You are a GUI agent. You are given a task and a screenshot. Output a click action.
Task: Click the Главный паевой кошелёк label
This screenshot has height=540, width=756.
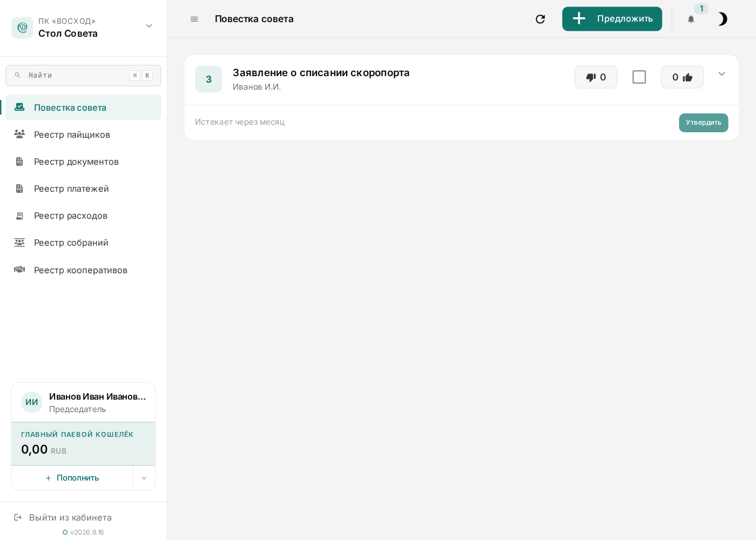pyautogui.click(x=77, y=434)
